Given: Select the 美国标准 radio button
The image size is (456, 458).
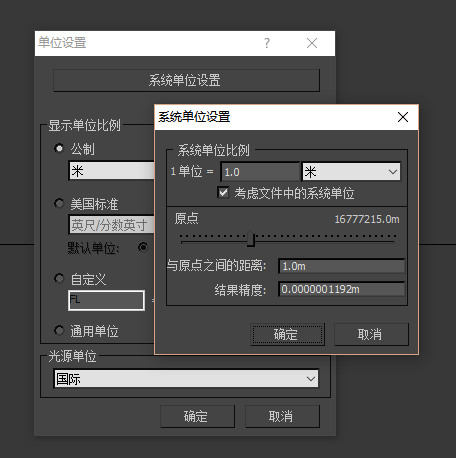Looking at the screenshot, I should (59, 203).
